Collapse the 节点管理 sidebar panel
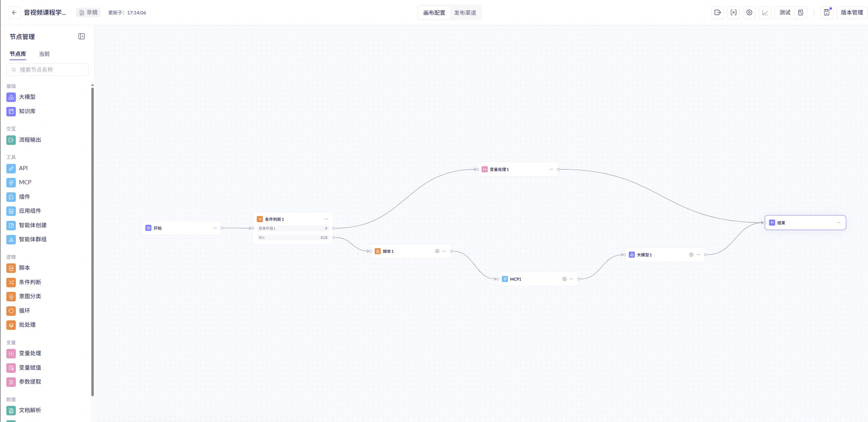The image size is (868, 422). point(81,37)
